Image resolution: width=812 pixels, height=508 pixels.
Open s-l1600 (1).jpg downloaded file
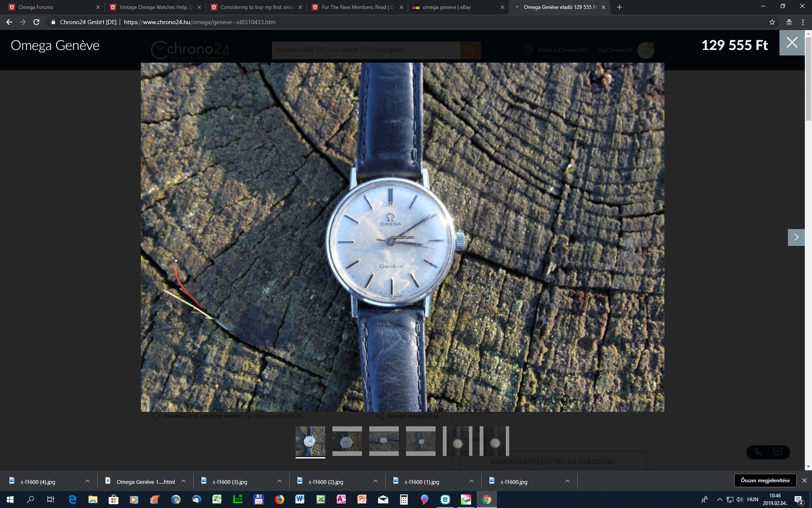click(x=421, y=482)
